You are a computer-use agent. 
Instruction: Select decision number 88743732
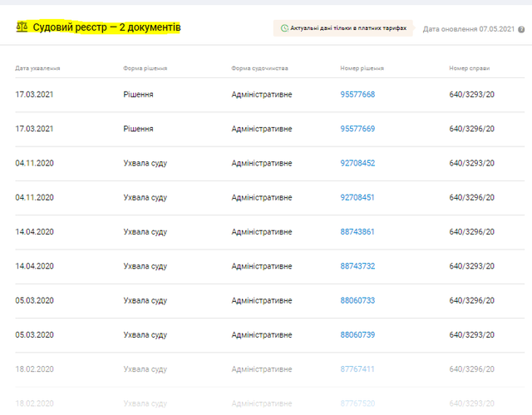[357, 266]
